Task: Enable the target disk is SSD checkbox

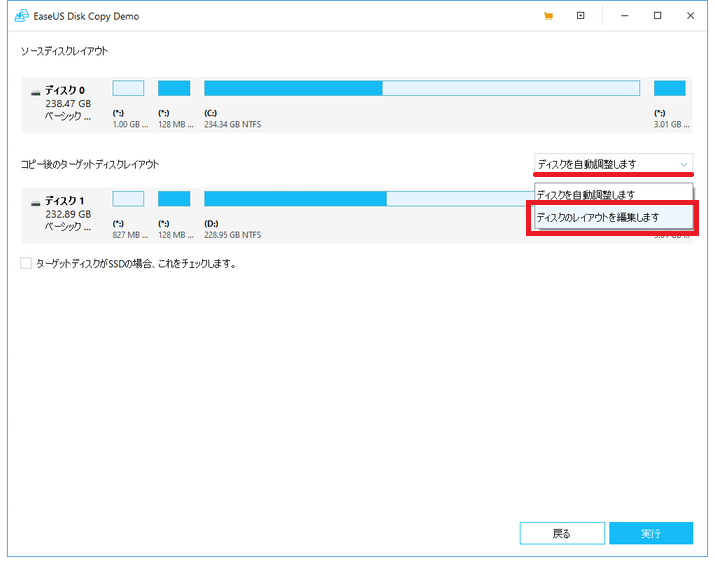Action: (26, 264)
